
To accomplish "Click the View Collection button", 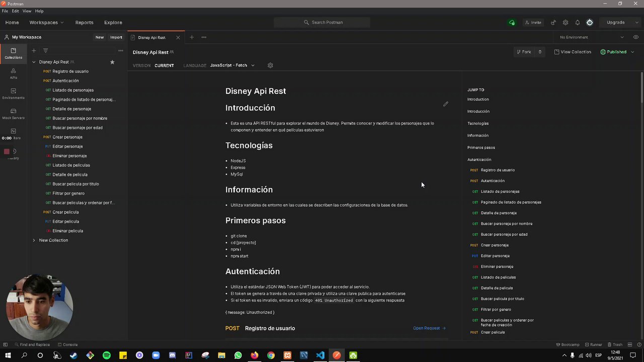I will (573, 52).
